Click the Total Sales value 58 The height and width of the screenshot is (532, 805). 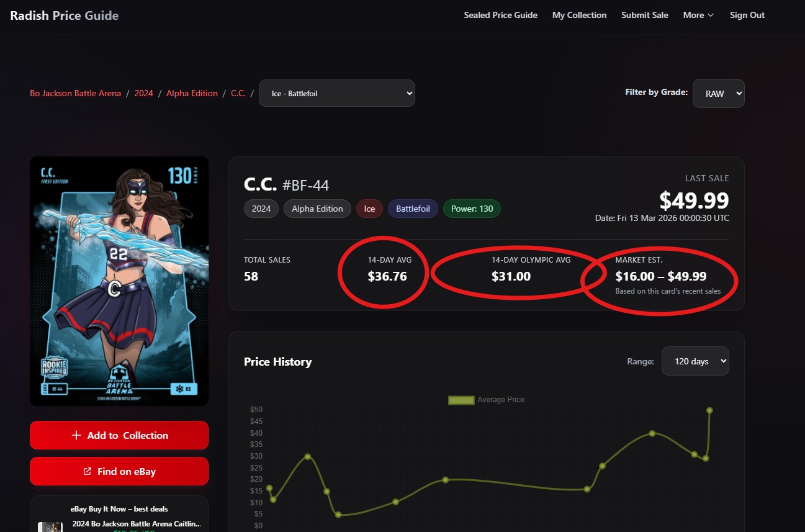point(251,276)
